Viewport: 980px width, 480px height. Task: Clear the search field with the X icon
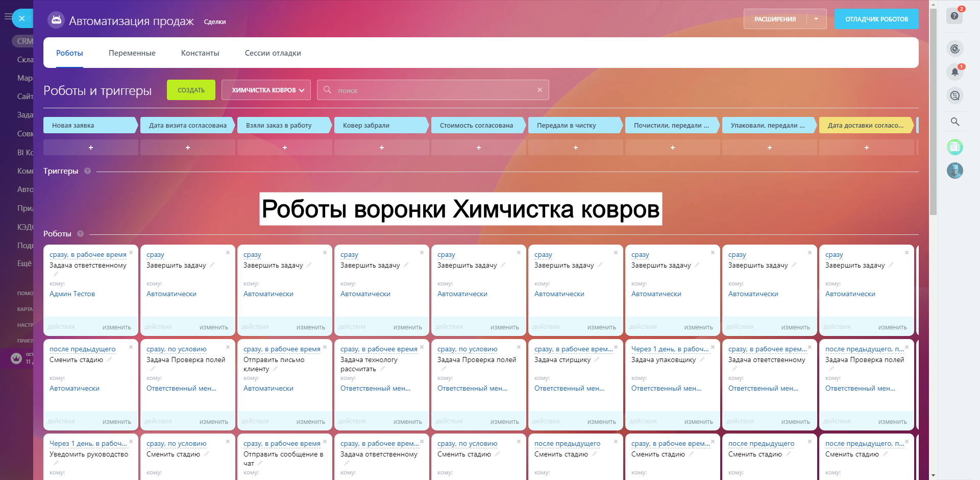point(540,90)
